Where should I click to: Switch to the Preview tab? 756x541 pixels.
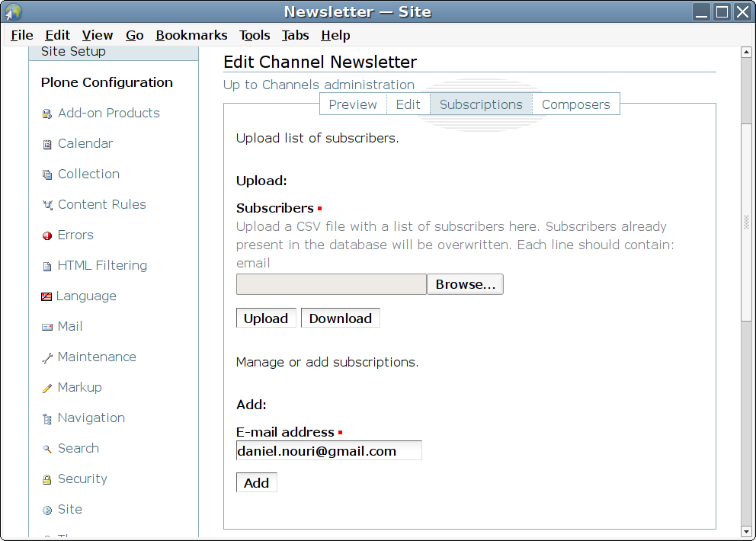click(x=353, y=104)
